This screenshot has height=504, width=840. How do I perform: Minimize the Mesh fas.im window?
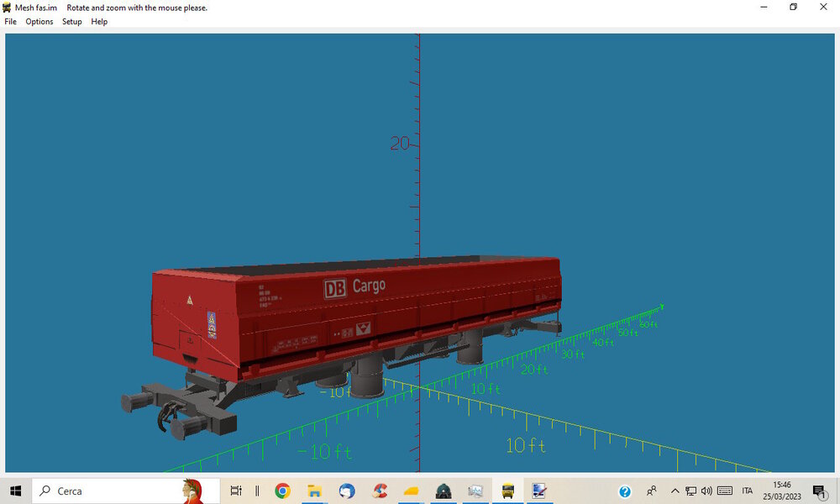[764, 7]
